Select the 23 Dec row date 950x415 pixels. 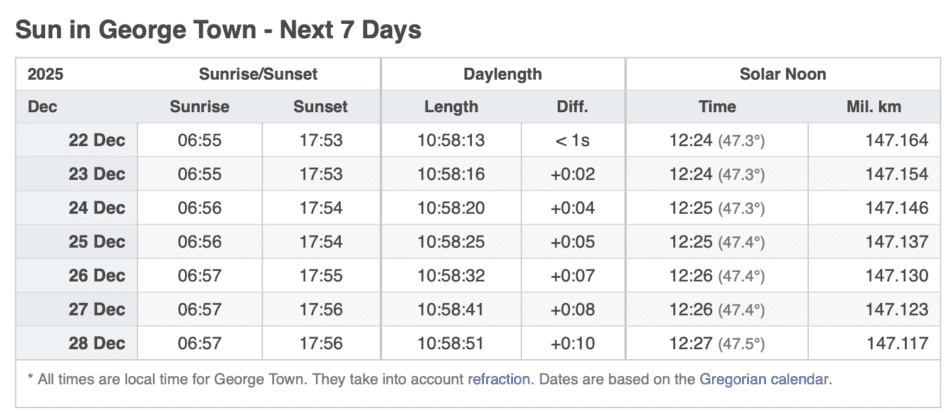pyautogui.click(x=96, y=174)
